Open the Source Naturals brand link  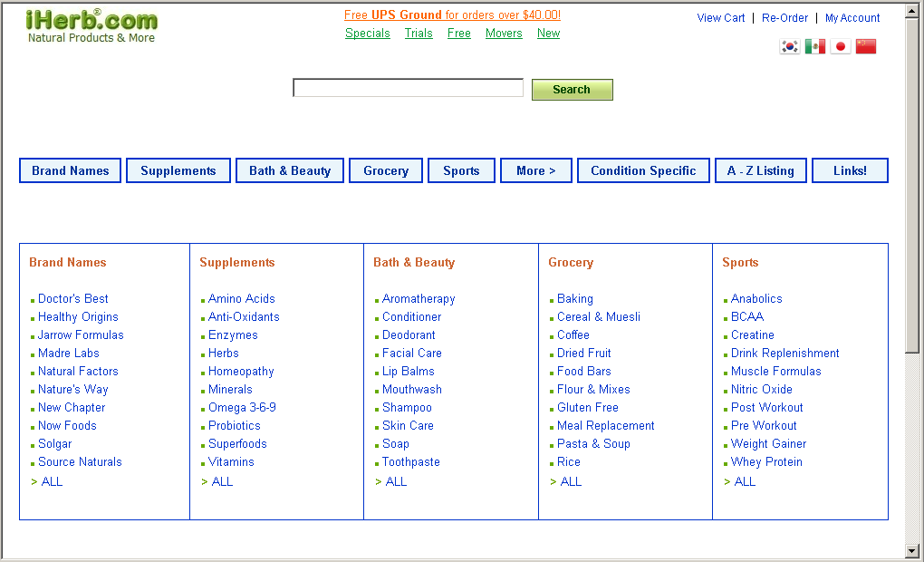[x=80, y=461]
